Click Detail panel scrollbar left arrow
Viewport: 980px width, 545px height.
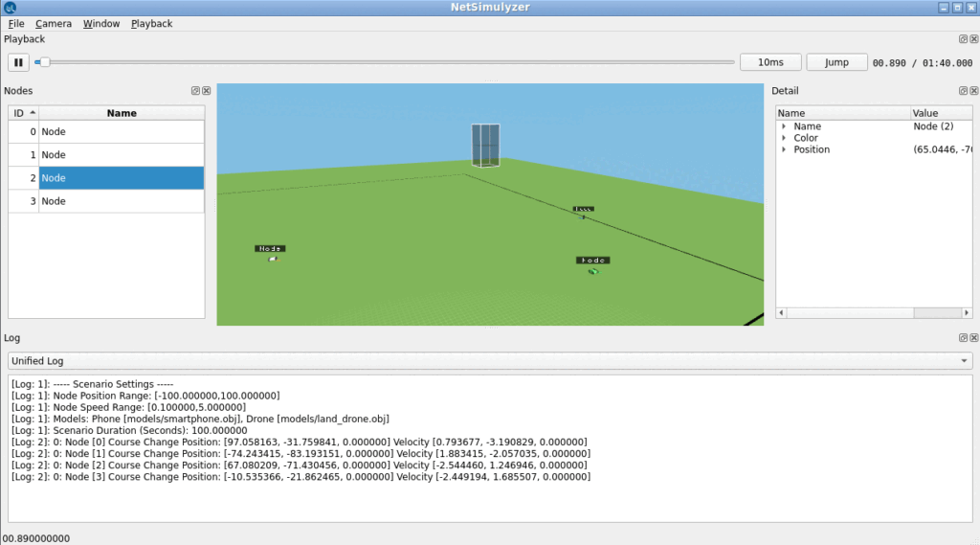pyautogui.click(x=781, y=313)
